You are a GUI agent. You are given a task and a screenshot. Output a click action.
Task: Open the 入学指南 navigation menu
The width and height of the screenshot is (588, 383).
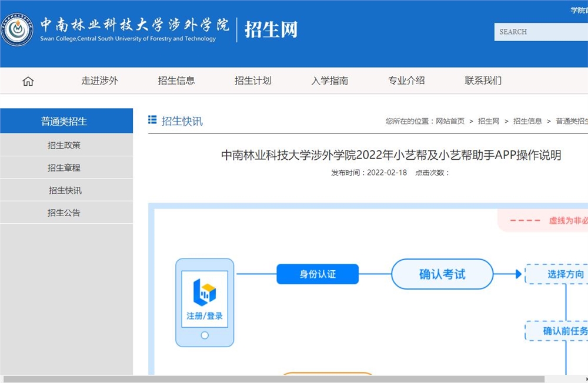(x=330, y=80)
